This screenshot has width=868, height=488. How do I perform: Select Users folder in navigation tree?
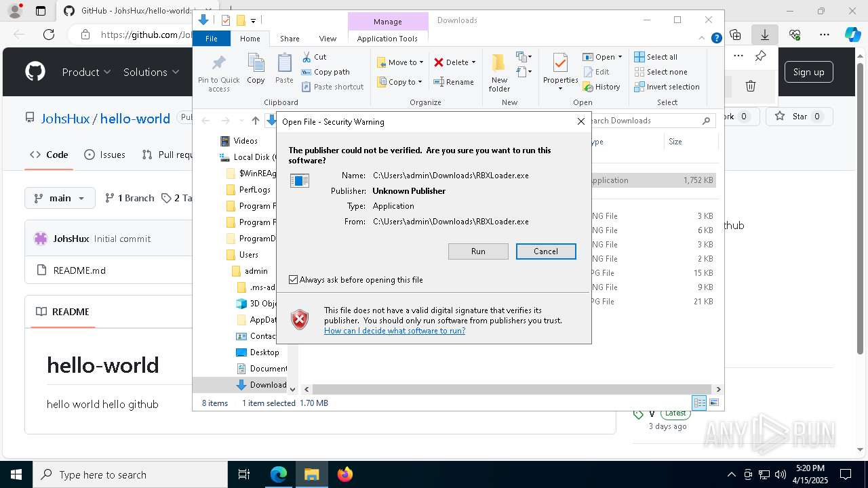coord(248,255)
